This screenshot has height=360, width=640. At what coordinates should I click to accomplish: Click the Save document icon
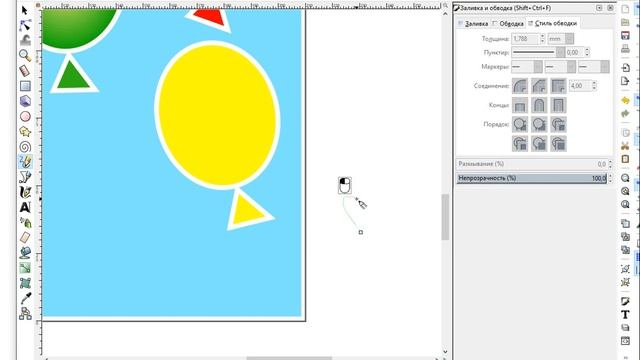pyautogui.click(x=625, y=36)
